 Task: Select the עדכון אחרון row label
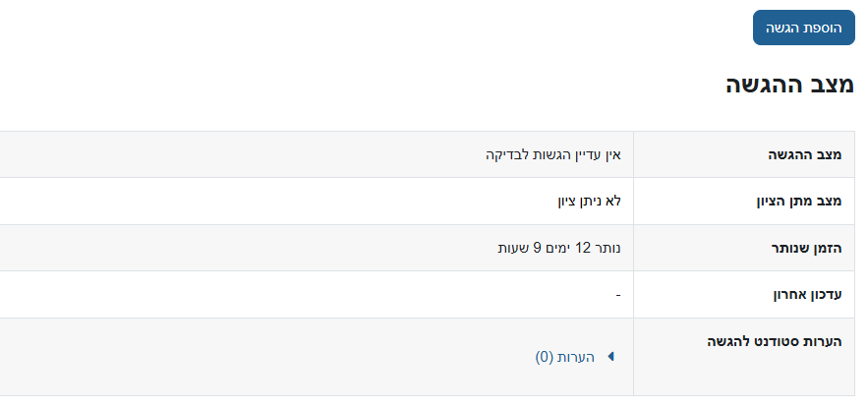point(803,295)
